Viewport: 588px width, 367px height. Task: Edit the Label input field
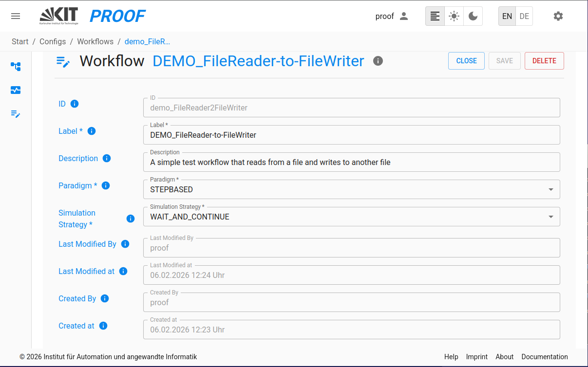[352, 135]
